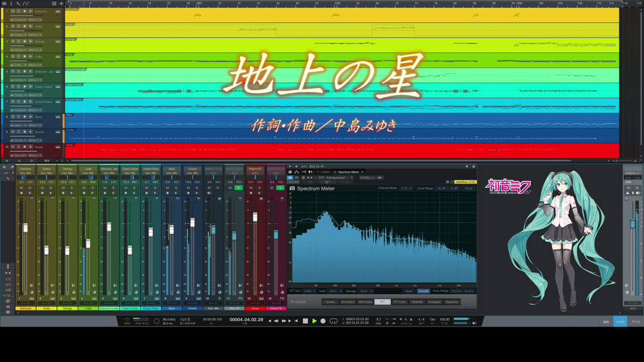
Task: Click the Smooth button in Spectrum Meter
Action: (423, 291)
